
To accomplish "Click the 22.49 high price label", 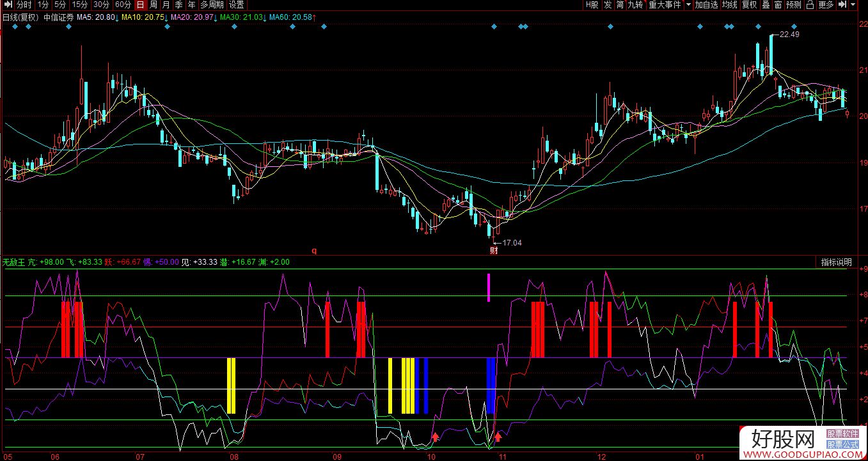I will 789,35.
